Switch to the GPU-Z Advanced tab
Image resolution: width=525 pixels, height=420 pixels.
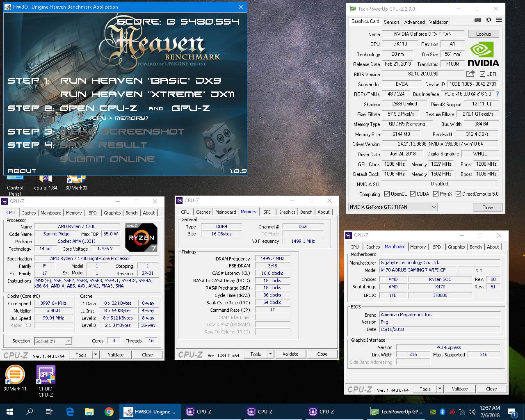tap(414, 22)
